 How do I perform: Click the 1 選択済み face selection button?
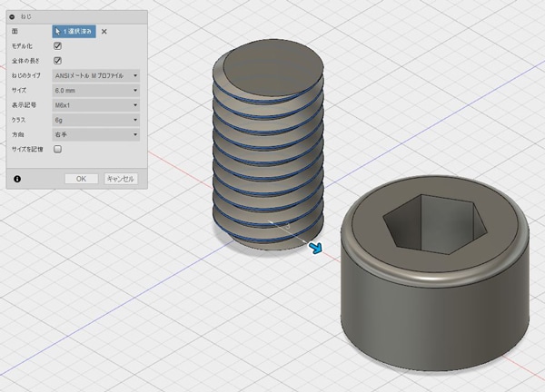coord(74,31)
